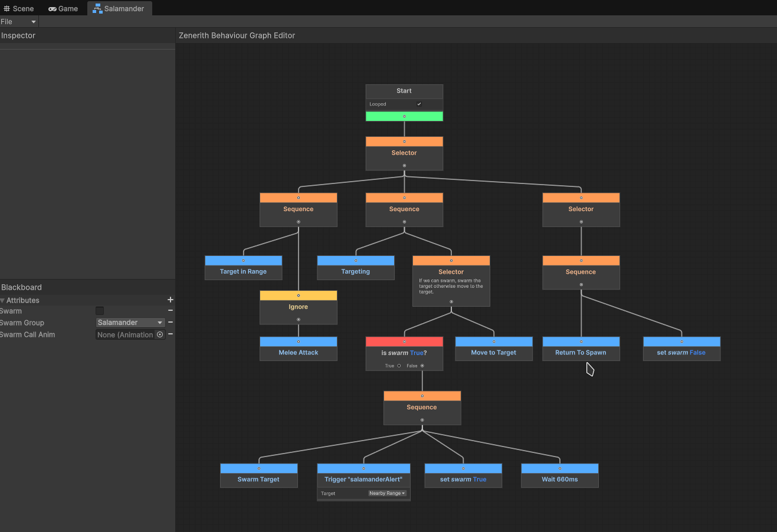The width and height of the screenshot is (777, 532).
Task: Switch to the Game tab
Action: tap(63, 9)
